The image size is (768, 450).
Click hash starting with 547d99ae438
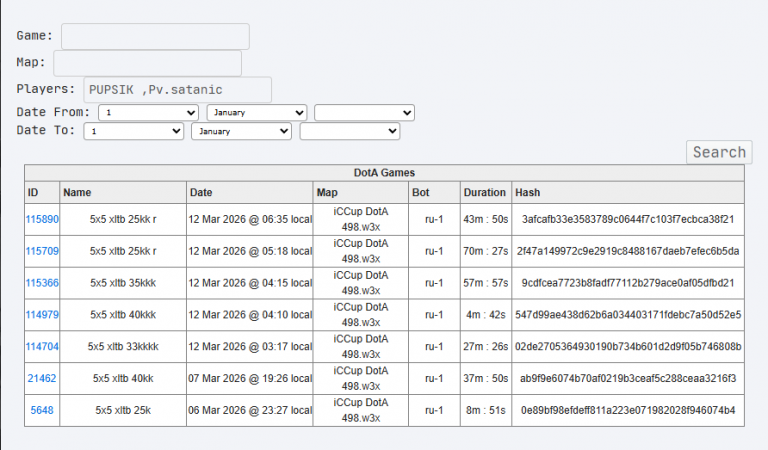tap(628, 315)
